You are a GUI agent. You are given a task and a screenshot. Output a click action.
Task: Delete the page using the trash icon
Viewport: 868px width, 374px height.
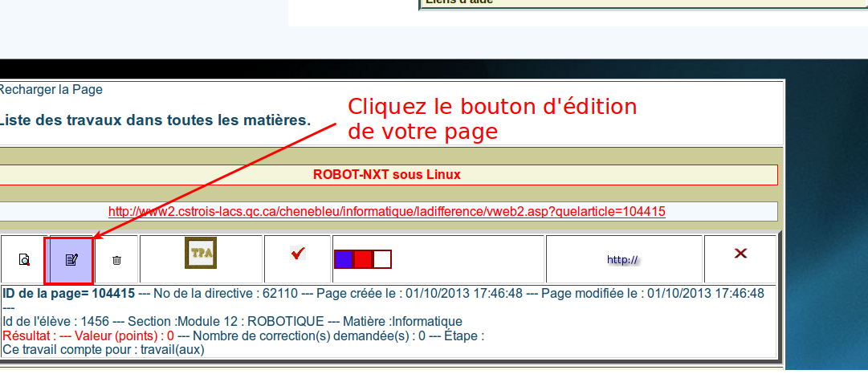tap(116, 260)
